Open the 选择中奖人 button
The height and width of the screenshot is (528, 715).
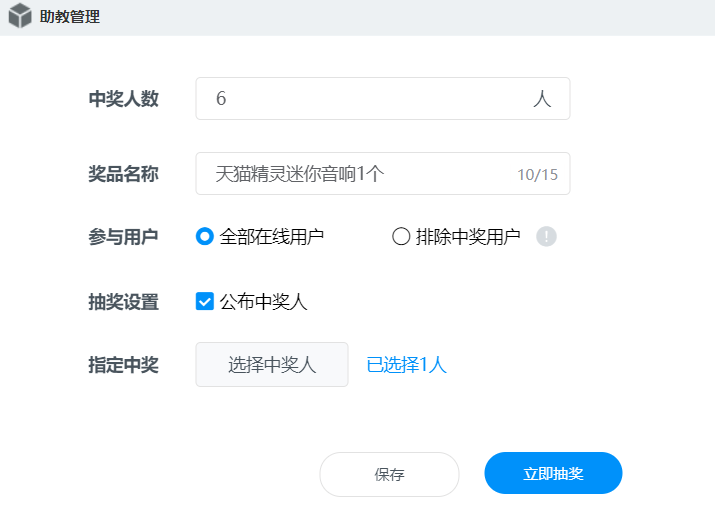click(x=272, y=364)
